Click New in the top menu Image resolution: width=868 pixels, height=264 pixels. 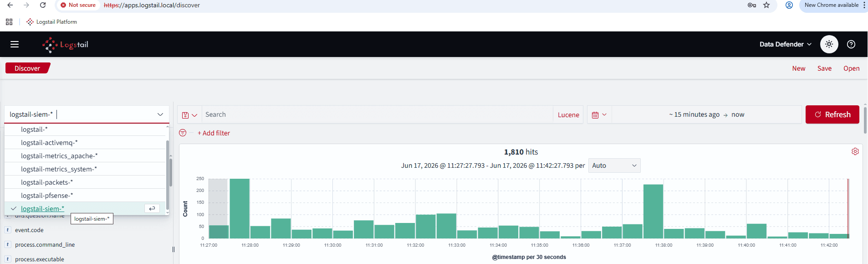[798, 68]
